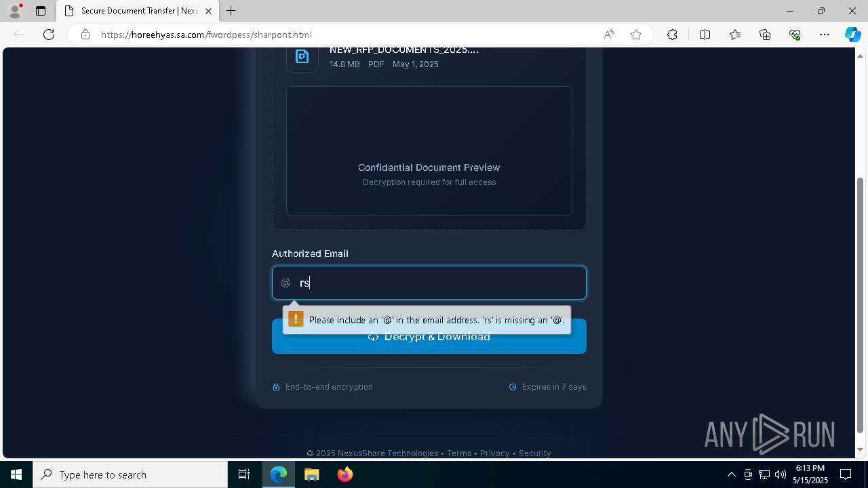The image size is (868, 488).
Task: Click the @ icon in email field
Action: tap(285, 283)
